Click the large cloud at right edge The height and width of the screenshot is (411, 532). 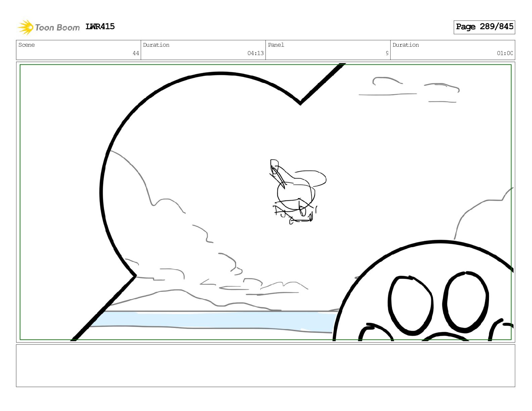tap(484, 213)
